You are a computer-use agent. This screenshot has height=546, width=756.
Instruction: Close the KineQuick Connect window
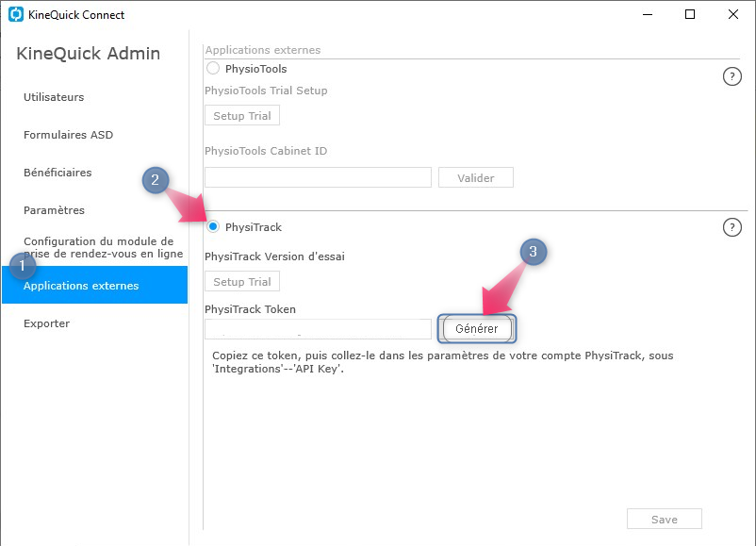tap(732, 14)
